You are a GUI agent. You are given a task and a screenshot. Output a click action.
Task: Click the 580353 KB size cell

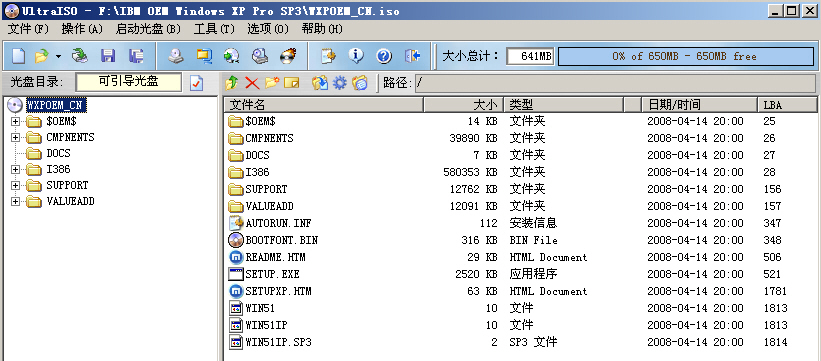pyautogui.click(x=470, y=172)
